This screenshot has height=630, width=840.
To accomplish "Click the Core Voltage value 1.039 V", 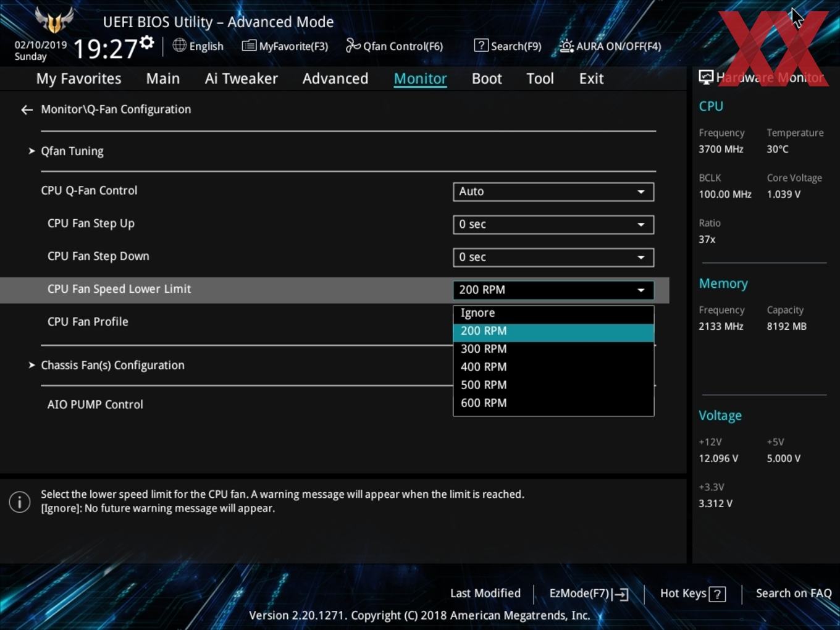I will click(x=783, y=195).
